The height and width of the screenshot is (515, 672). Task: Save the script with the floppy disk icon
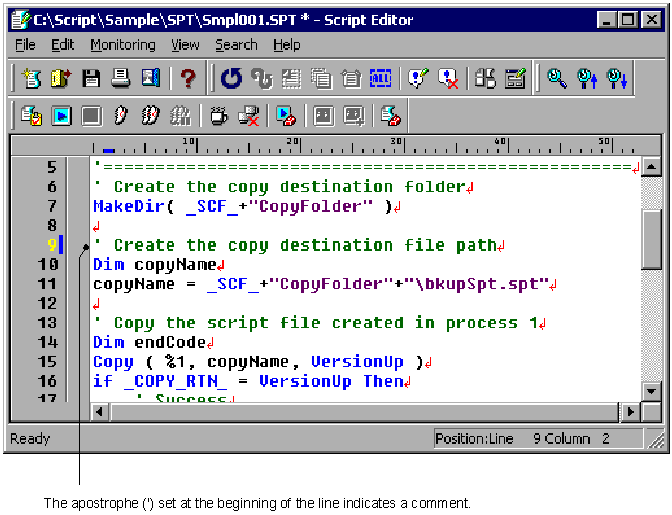pos(91,78)
